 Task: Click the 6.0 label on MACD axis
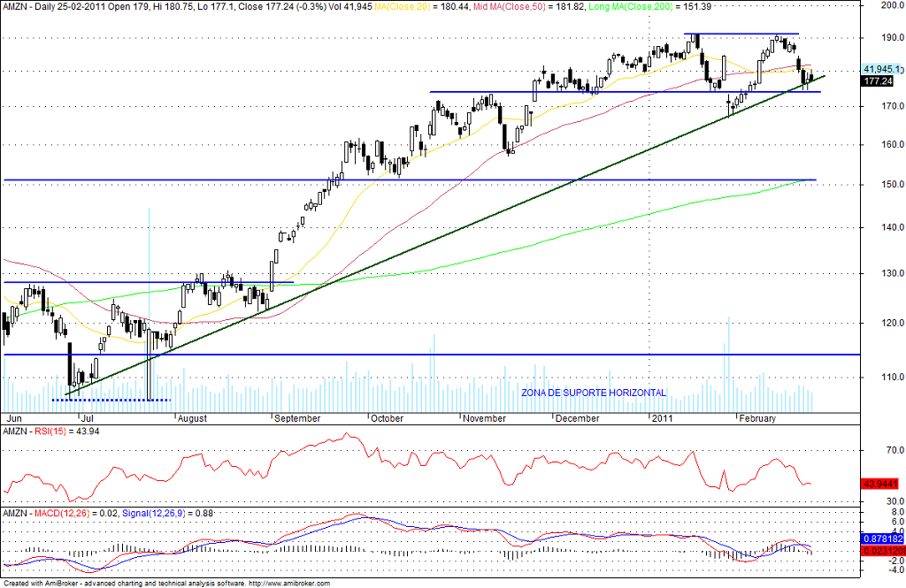(898, 522)
